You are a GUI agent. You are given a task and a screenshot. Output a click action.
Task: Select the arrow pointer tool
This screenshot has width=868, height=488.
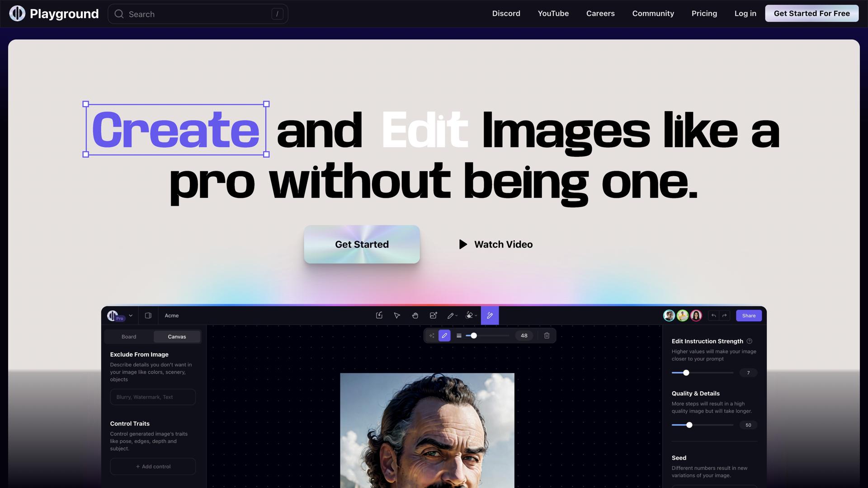(397, 315)
